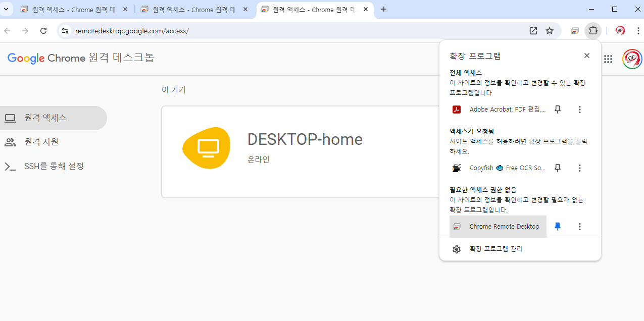Open 확장 프로그램 관리 settings
Image resolution: width=644 pixels, height=321 pixels.
(520, 249)
